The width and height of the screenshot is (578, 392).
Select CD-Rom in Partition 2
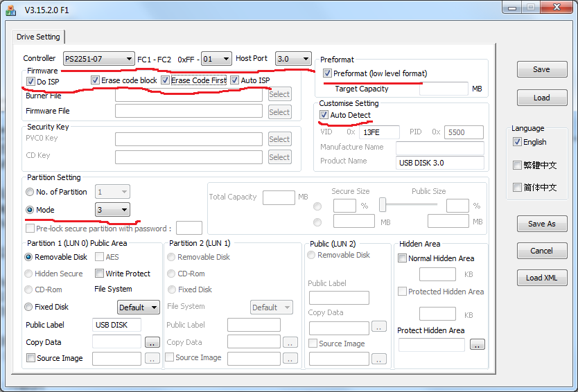coord(171,274)
